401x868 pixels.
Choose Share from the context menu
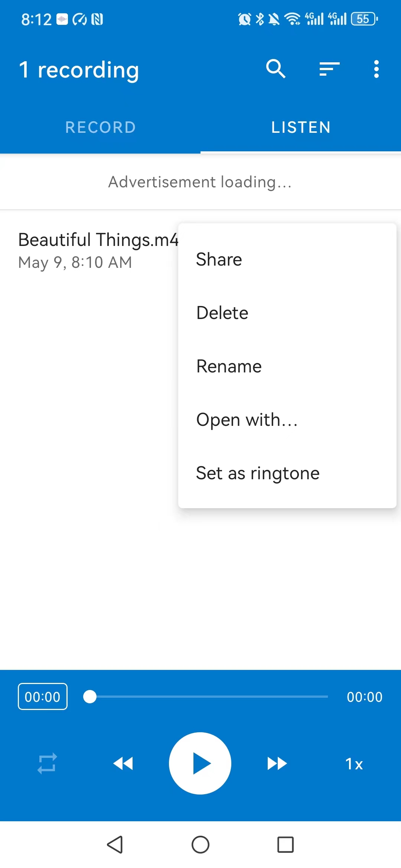219,259
